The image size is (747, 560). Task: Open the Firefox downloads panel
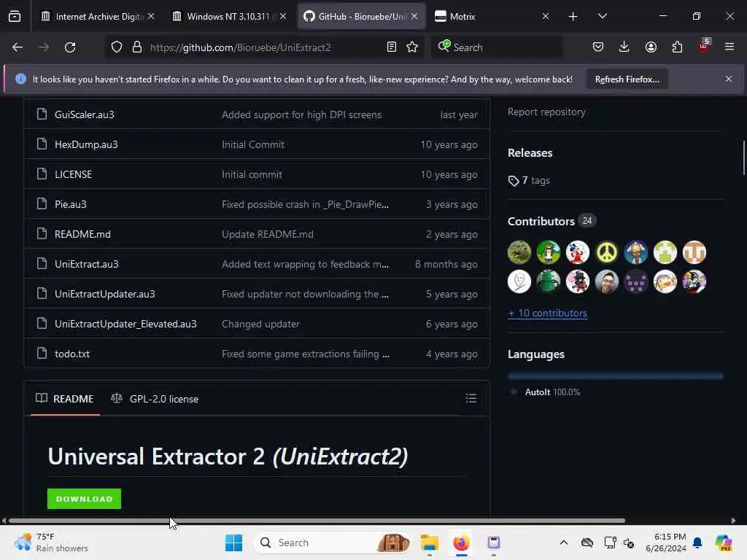click(x=624, y=47)
